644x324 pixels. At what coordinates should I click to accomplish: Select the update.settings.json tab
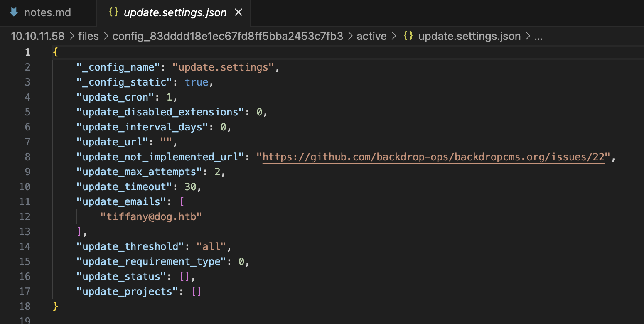[x=175, y=12]
